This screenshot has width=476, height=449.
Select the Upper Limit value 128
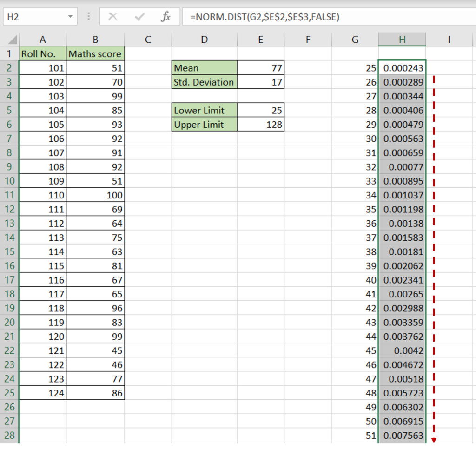(261, 124)
